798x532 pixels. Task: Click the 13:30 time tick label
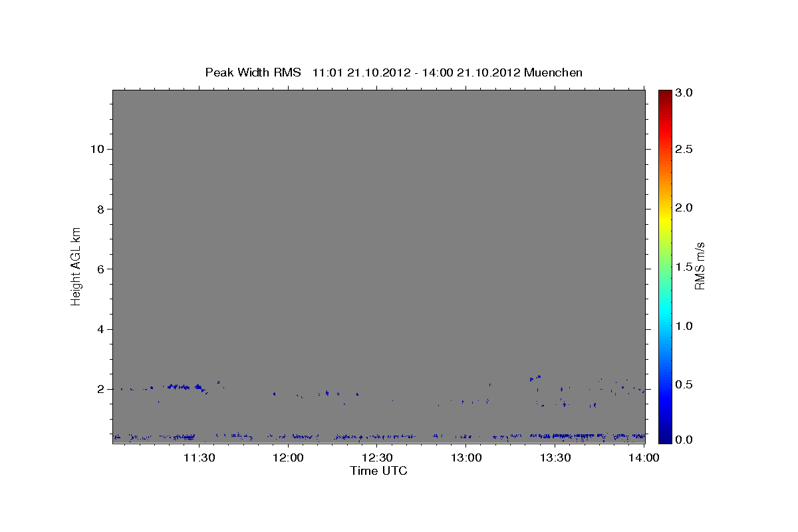pyautogui.click(x=555, y=458)
